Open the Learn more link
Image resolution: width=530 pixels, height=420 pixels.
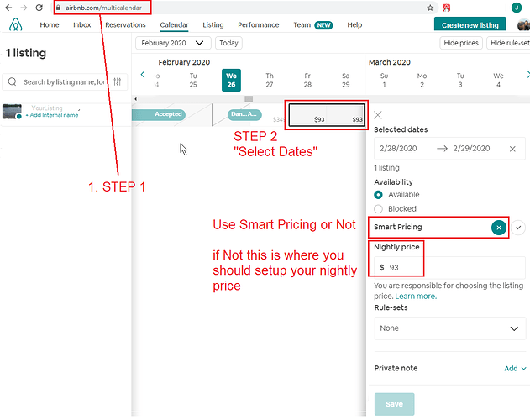416,297
